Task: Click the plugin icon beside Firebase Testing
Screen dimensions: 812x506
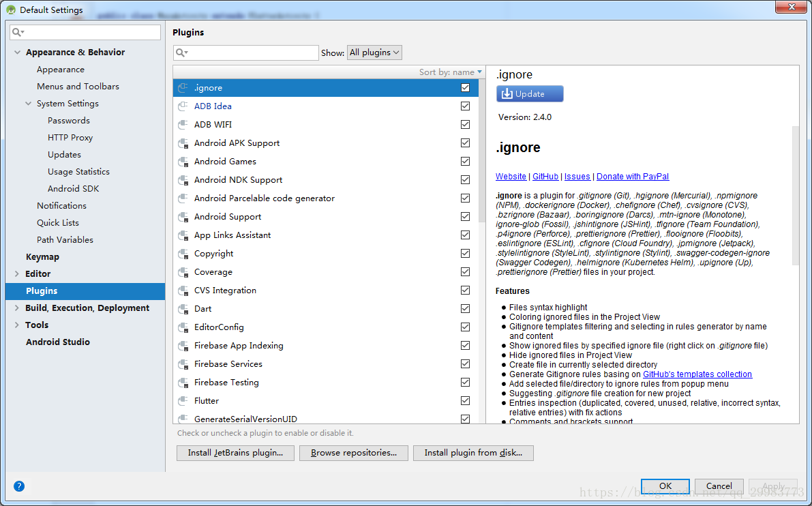Action: 182,383
